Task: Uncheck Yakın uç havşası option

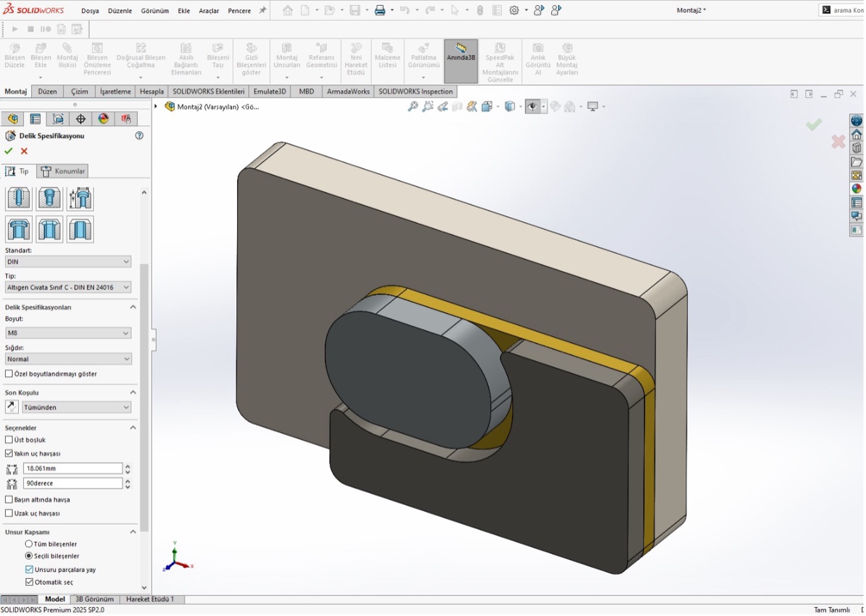Action: (x=9, y=453)
